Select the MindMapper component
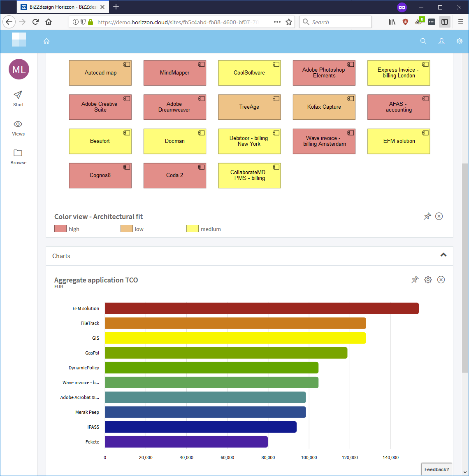The image size is (469, 476). pos(175,73)
